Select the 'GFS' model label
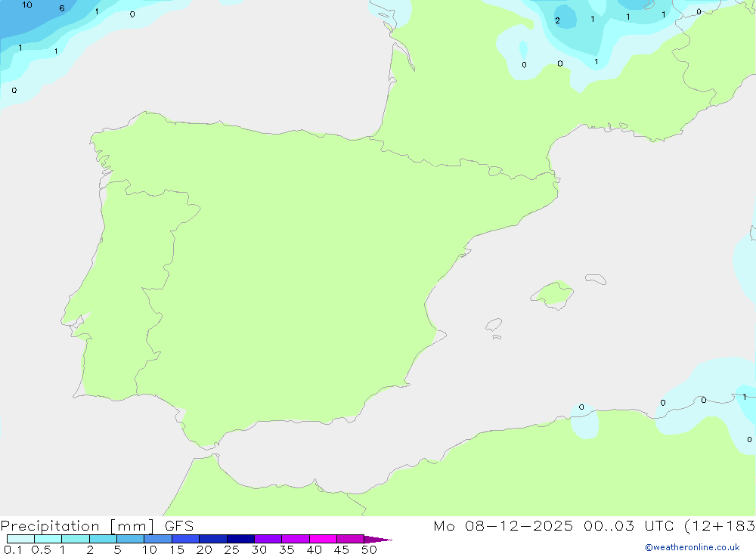The width and height of the screenshot is (756, 554). click(x=179, y=526)
